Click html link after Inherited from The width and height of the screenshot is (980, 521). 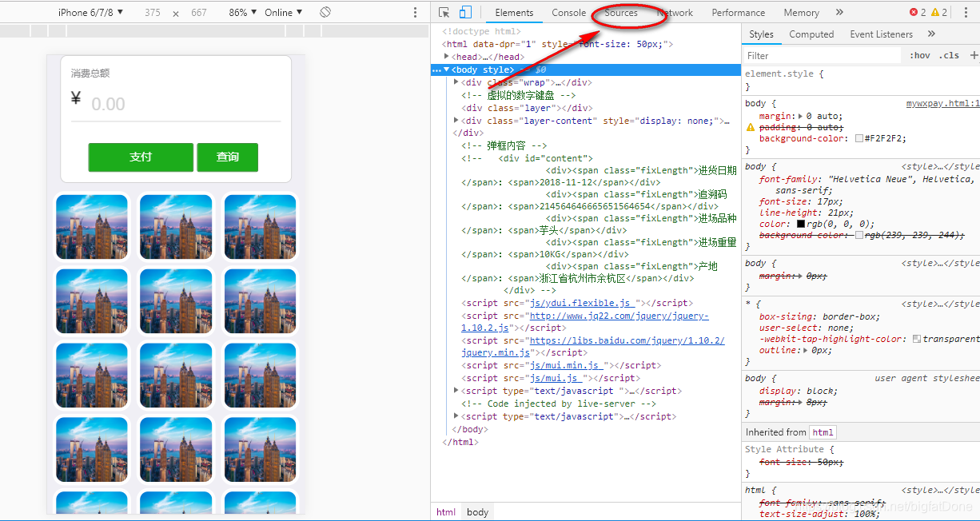823,432
